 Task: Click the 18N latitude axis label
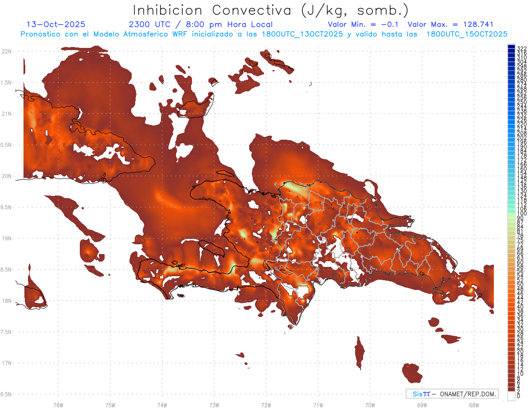click(x=7, y=301)
